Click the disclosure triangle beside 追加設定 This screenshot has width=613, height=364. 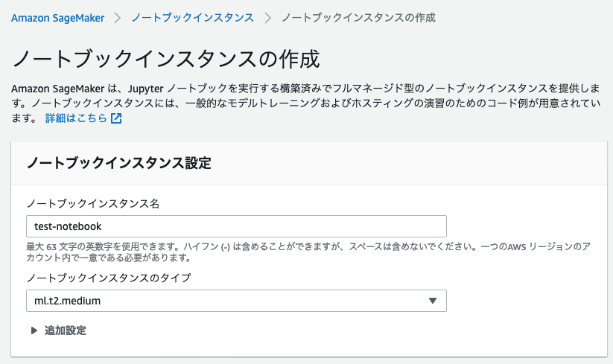tap(34, 331)
